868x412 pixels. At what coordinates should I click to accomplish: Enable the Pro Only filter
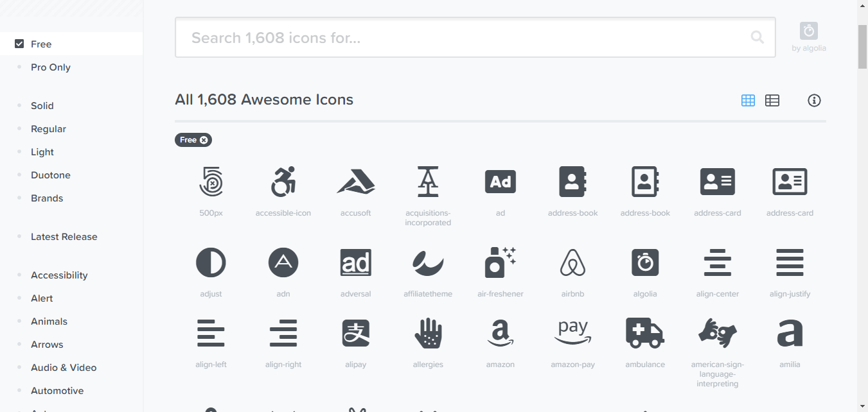click(x=51, y=67)
